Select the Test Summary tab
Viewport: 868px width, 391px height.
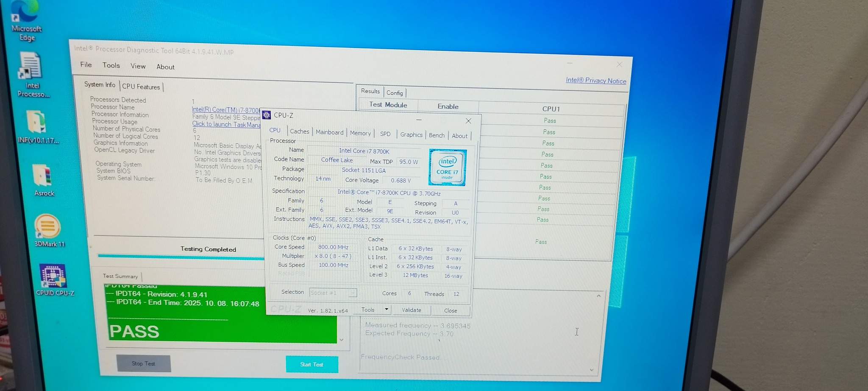coord(120,276)
